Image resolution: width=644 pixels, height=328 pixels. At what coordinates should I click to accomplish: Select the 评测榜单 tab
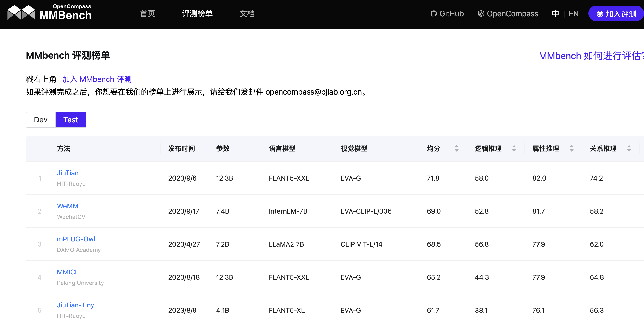(x=197, y=14)
